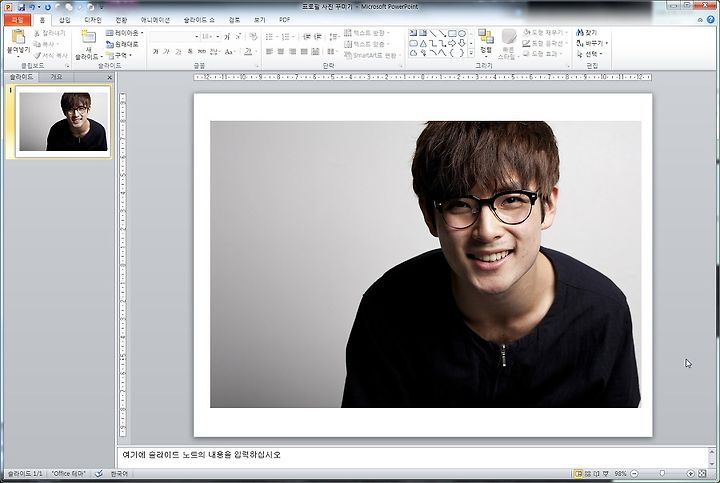Open the Shape Outline (도형 윤곽선) dropdown
Viewport: 720px width, 483px height.
click(544, 43)
